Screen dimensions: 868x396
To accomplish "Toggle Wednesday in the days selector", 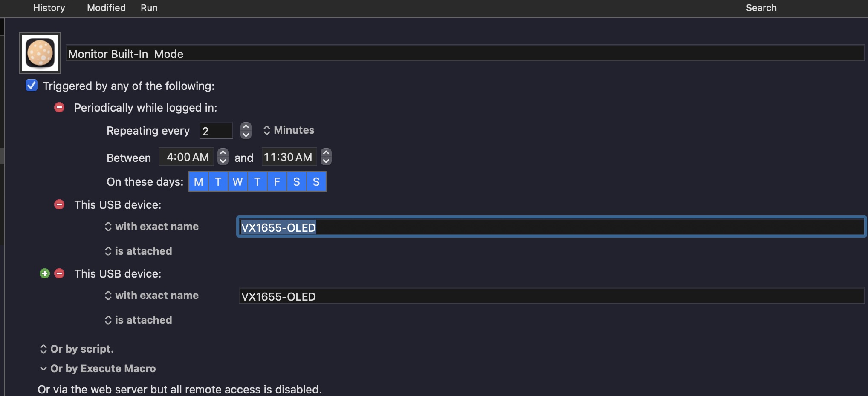I will tap(237, 182).
